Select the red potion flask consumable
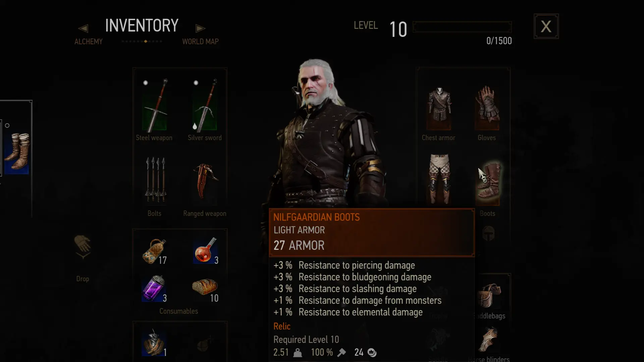This screenshot has height=362, width=644. 205,251
